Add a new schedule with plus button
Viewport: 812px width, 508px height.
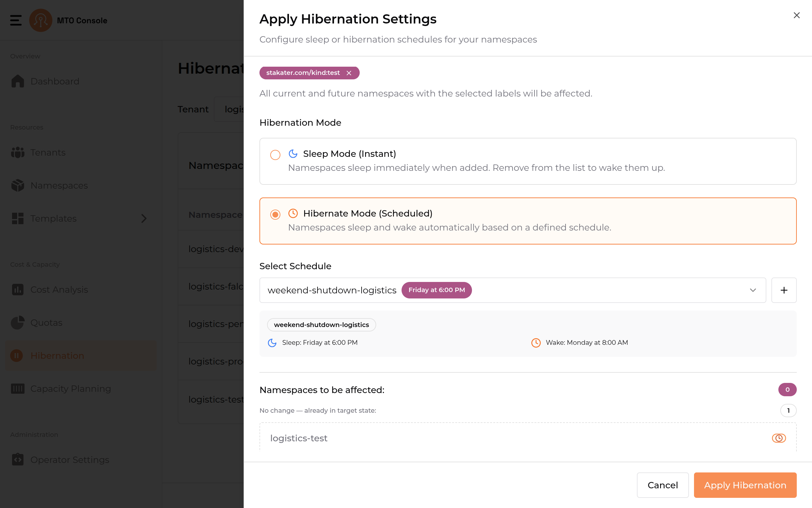click(784, 290)
